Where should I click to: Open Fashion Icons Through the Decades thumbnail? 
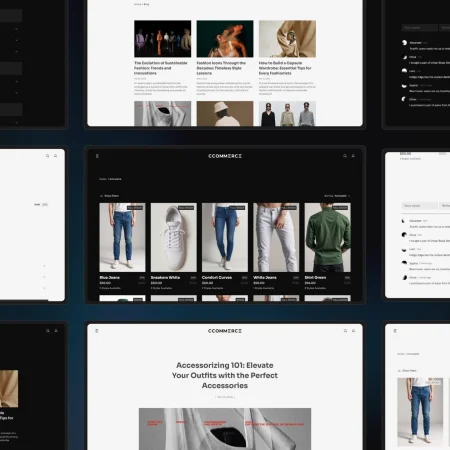(x=225, y=39)
